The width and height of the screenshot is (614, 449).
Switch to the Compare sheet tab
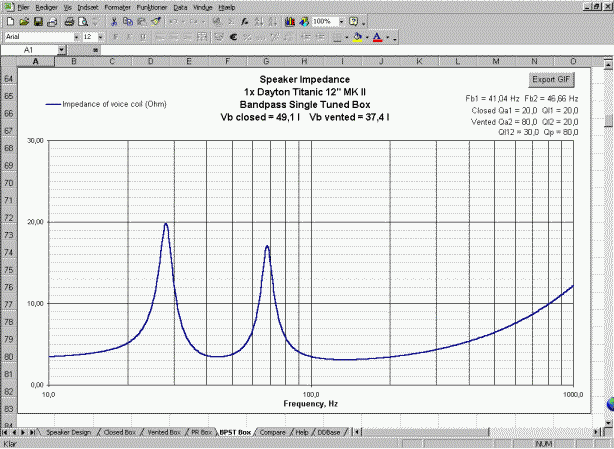[x=273, y=432]
